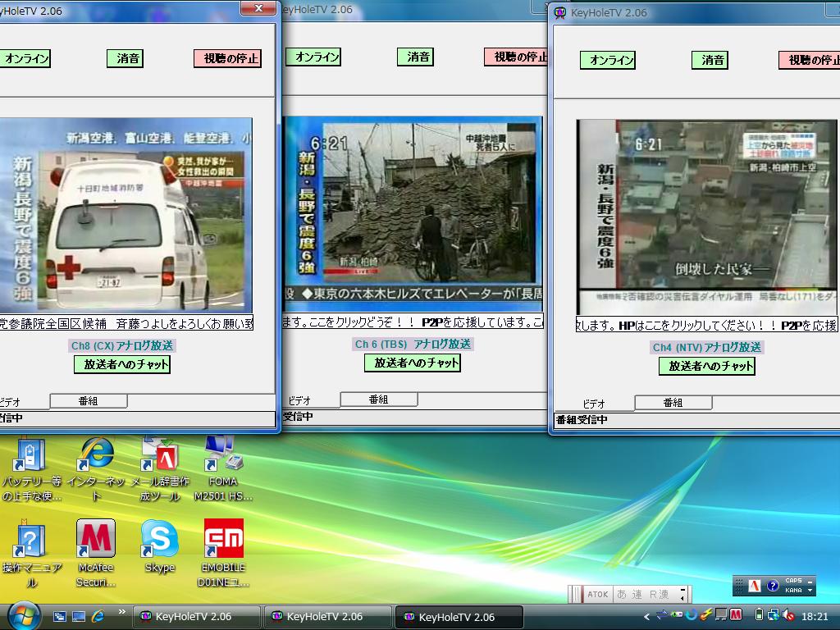Click the collapsed house video in Ch 6 window
The height and width of the screenshot is (630, 840).
tap(413, 214)
